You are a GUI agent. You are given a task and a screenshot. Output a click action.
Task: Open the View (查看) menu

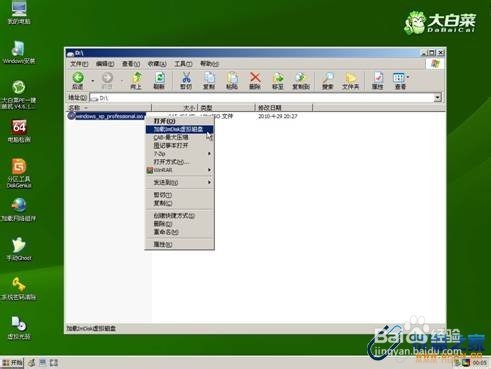coord(131,63)
